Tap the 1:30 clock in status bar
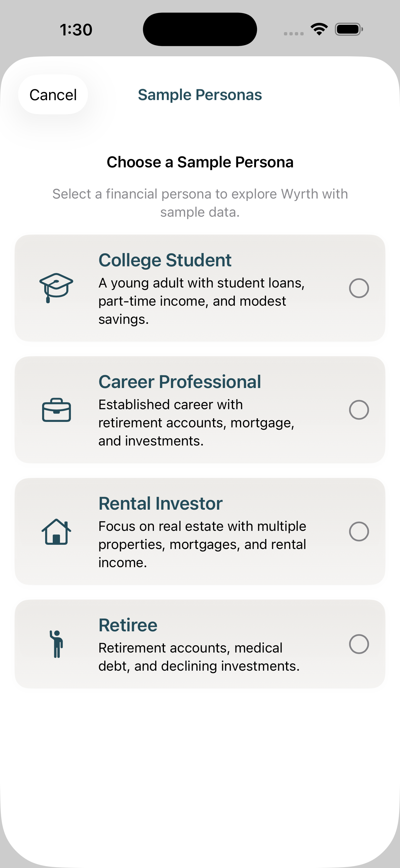 pos(76,30)
